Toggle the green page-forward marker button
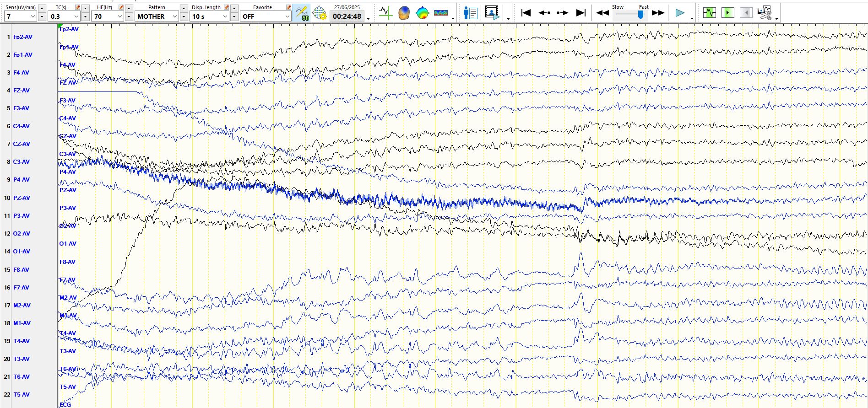Viewport: 868px width, 408px height. coord(727,13)
